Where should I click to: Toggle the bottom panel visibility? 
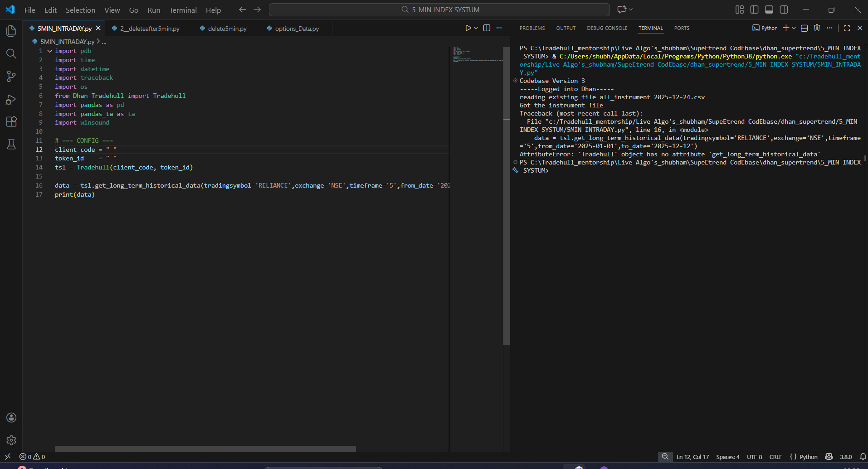(x=769, y=10)
